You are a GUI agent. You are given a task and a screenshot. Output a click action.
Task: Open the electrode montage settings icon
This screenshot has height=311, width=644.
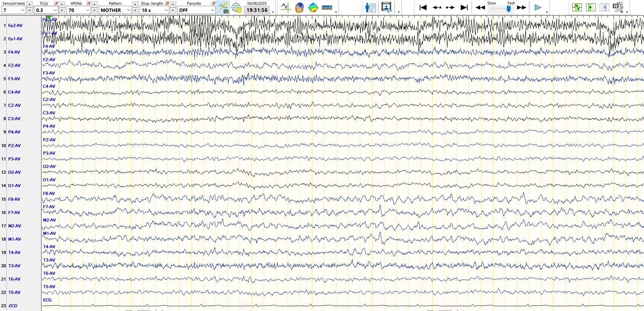[237, 8]
